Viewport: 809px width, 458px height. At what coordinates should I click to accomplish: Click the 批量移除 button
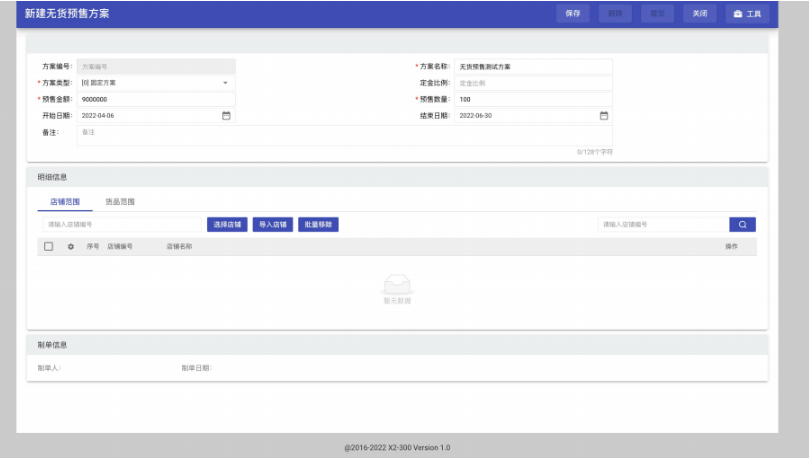coord(318,224)
